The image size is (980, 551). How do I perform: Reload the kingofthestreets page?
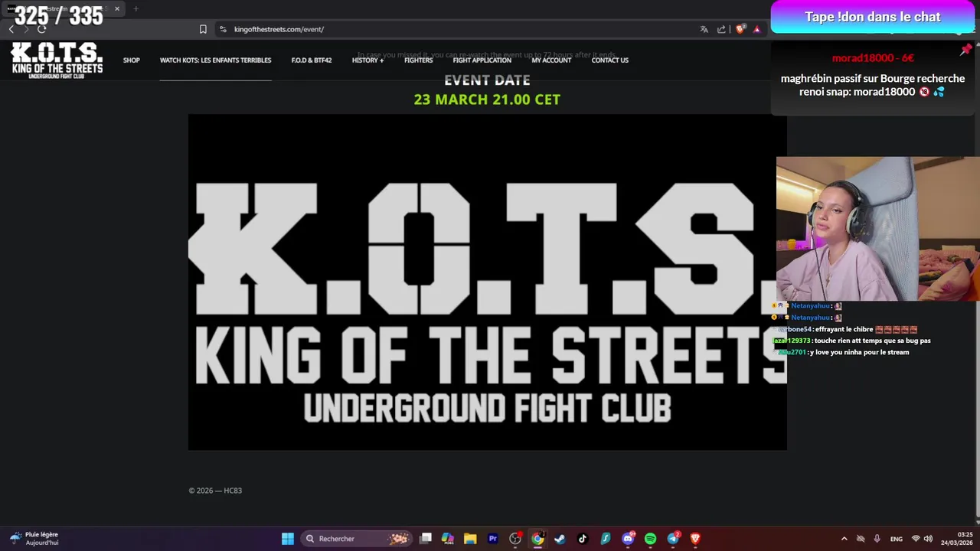click(x=41, y=29)
